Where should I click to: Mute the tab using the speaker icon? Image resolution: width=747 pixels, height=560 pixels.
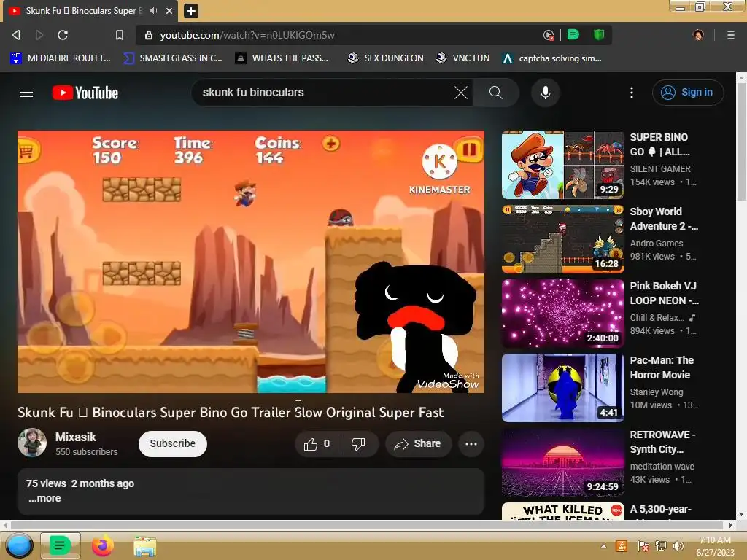[153, 10]
